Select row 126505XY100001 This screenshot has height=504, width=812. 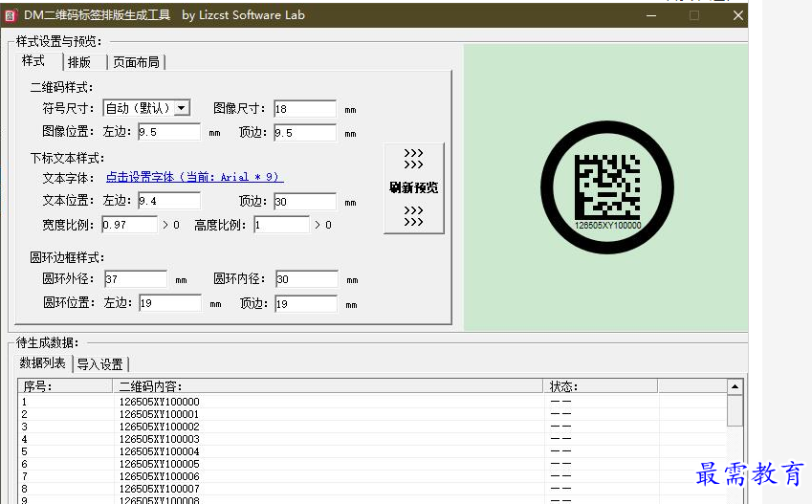pyautogui.click(x=373, y=414)
